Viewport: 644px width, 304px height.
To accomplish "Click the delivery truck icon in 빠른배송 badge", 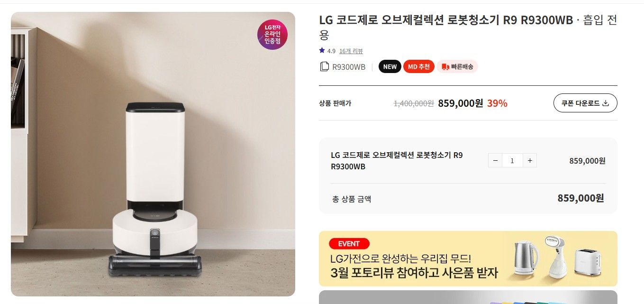I will click(445, 67).
